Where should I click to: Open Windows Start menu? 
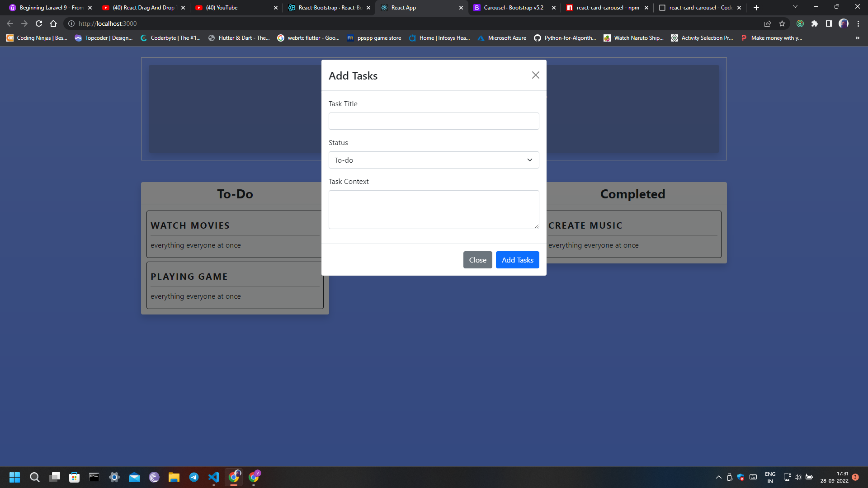click(14, 477)
